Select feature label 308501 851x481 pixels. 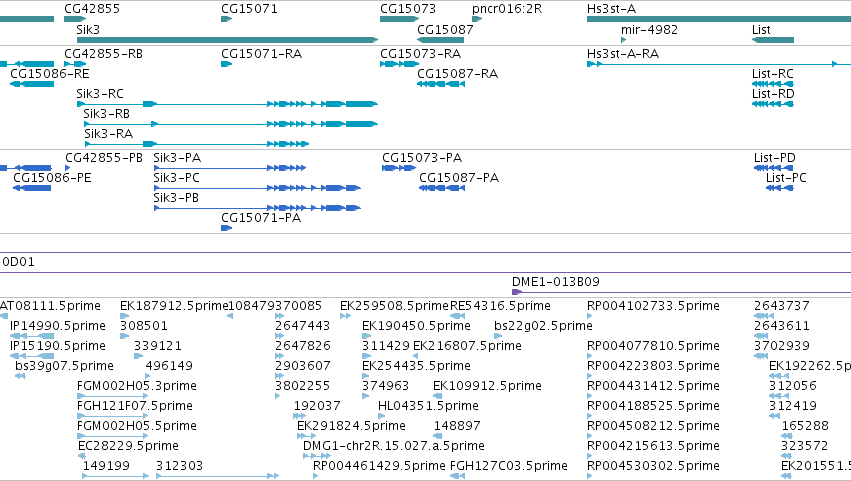(x=144, y=326)
